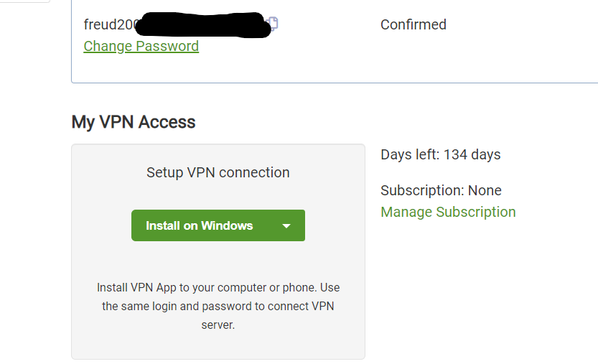Viewport: 598px width, 364px height.
Task: Click the Install VPN App instructions paragraph
Action: (218, 306)
